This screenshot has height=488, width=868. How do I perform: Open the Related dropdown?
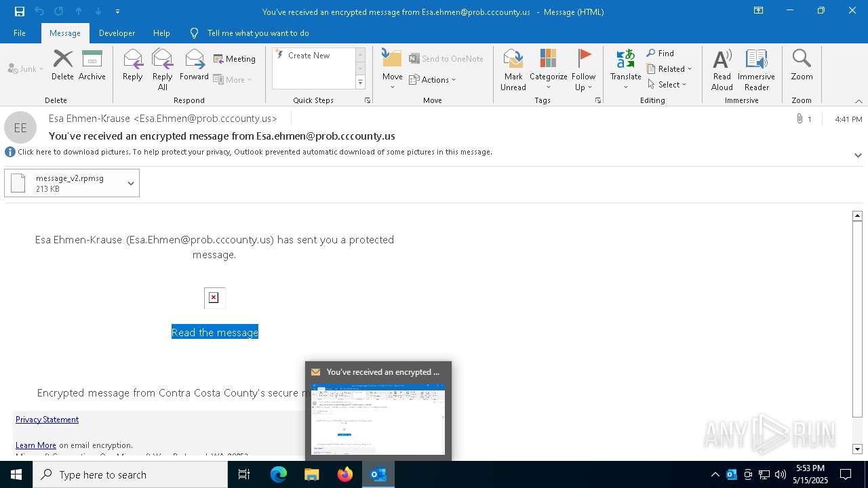click(x=669, y=69)
